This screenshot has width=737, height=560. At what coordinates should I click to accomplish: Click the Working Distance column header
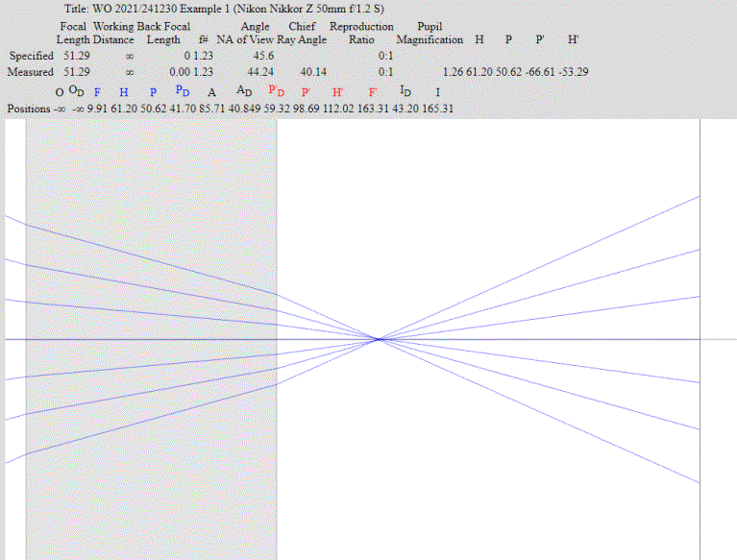click(x=113, y=33)
